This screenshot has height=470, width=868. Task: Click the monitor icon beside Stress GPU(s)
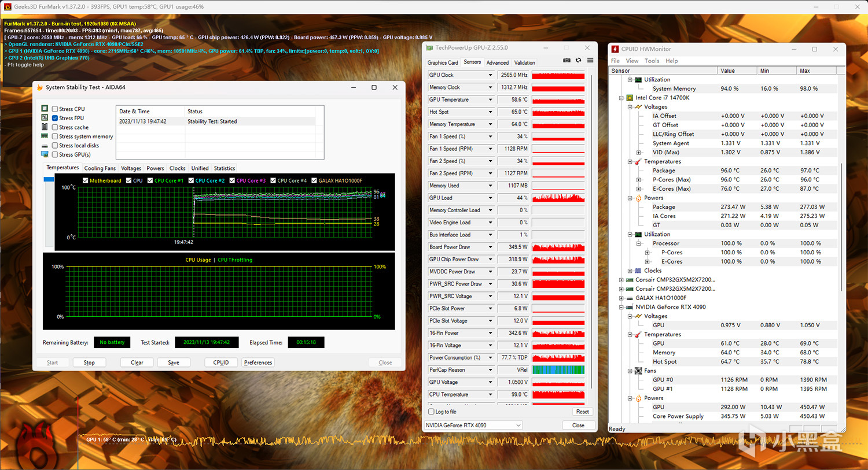point(45,154)
